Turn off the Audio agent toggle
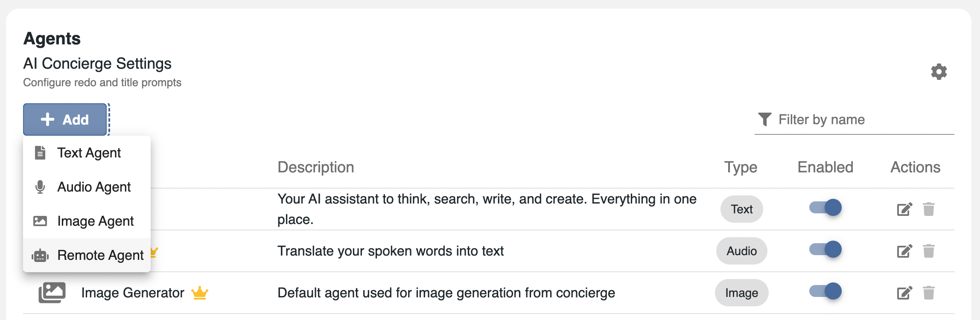Image resolution: width=980 pixels, height=320 pixels. tap(825, 250)
